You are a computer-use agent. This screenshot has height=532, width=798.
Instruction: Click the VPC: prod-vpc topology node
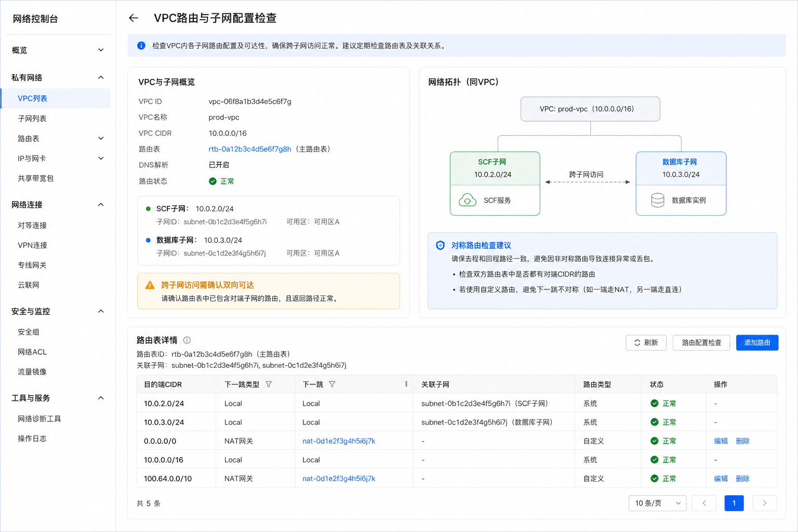click(590, 109)
